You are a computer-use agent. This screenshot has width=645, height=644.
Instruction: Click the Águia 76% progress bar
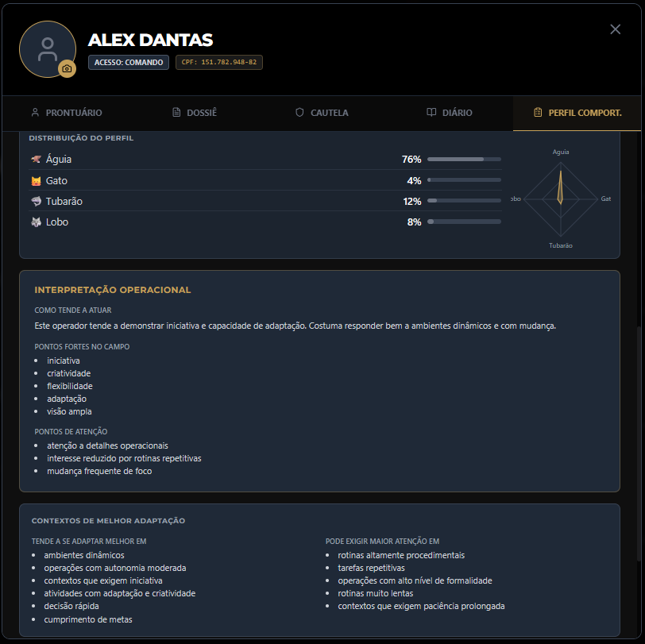pyautogui.click(x=463, y=159)
